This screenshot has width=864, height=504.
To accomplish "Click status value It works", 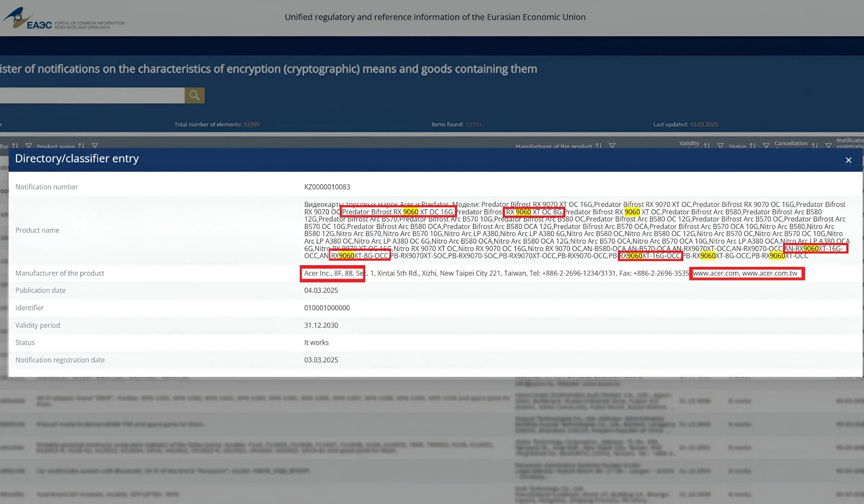I will [x=316, y=343].
